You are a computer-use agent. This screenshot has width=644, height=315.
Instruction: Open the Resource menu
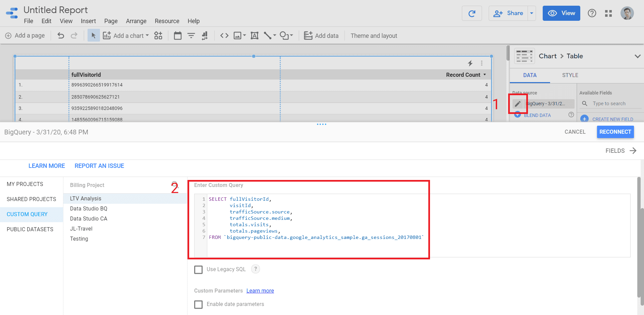click(167, 21)
